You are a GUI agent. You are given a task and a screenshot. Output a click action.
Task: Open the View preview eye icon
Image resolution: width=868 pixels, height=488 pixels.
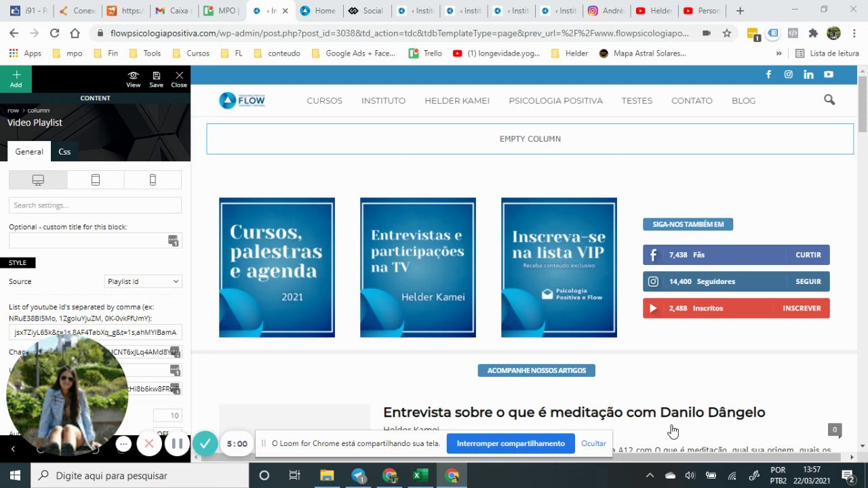[133, 79]
